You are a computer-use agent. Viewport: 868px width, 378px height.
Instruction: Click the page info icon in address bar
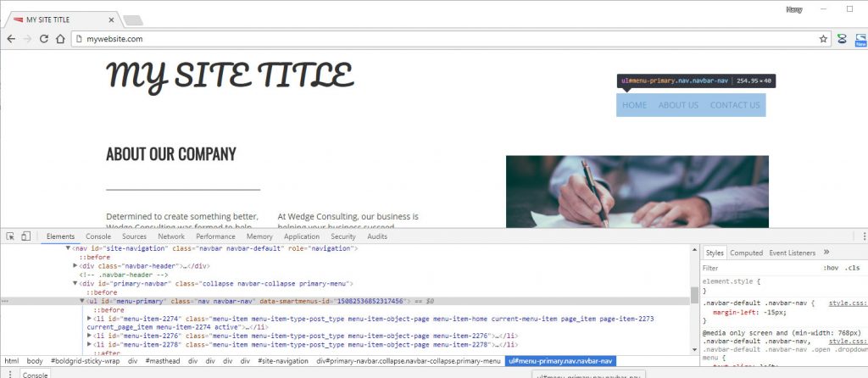79,39
